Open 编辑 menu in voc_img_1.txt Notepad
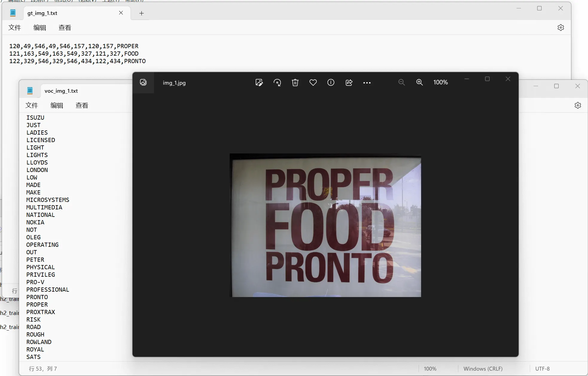 57,106
